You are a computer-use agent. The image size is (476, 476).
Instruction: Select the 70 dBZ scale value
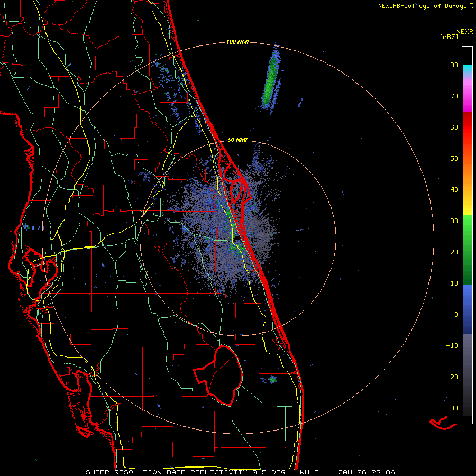(454, 96)
